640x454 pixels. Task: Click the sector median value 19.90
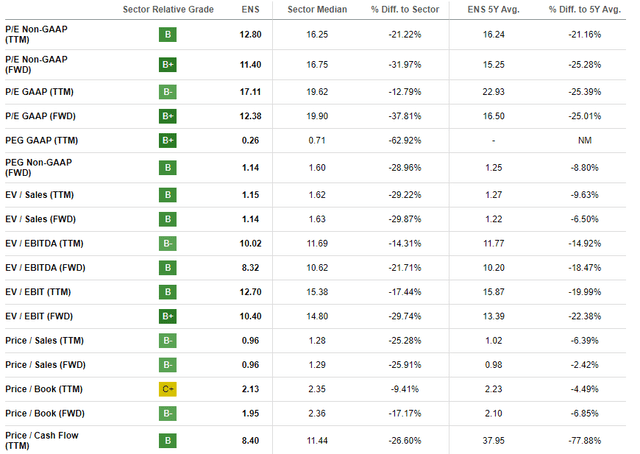click(317, 116)
